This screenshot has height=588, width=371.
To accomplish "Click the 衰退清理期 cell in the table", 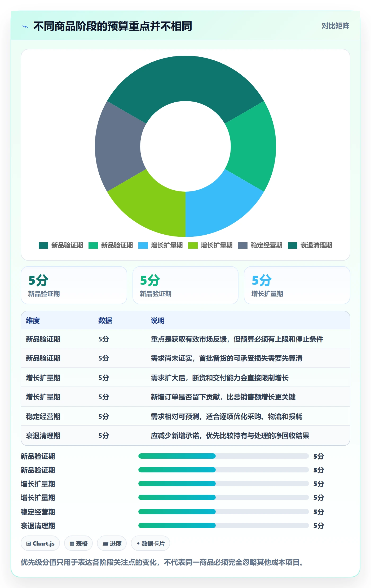I will (x=43, y=436).
